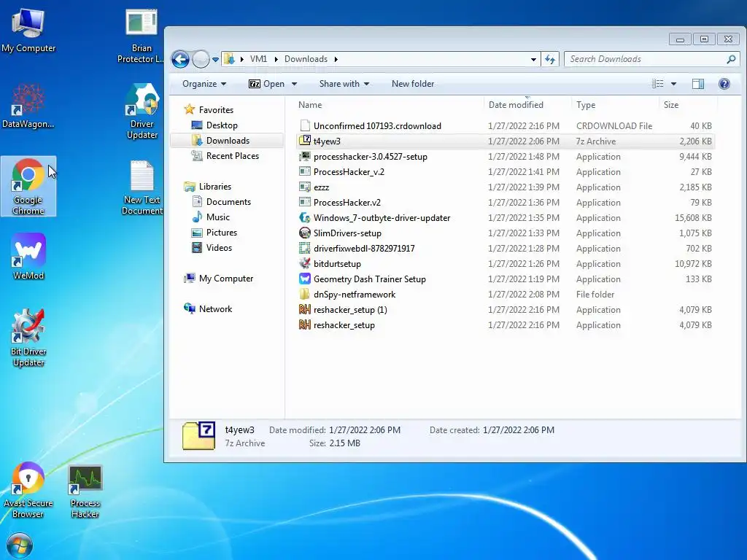Open the WeMod desktop shortcut
This screenshot has width=747, height=560.
coord(28,256)
